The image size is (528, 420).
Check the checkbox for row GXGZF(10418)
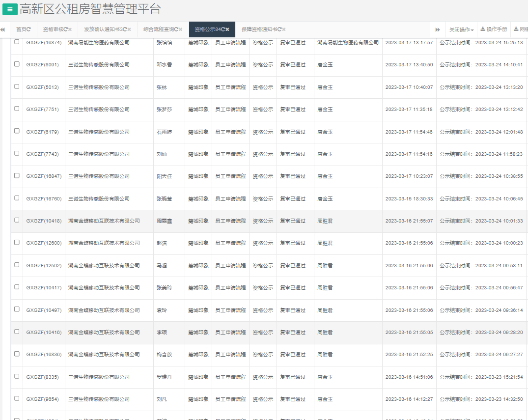[16, 221]
